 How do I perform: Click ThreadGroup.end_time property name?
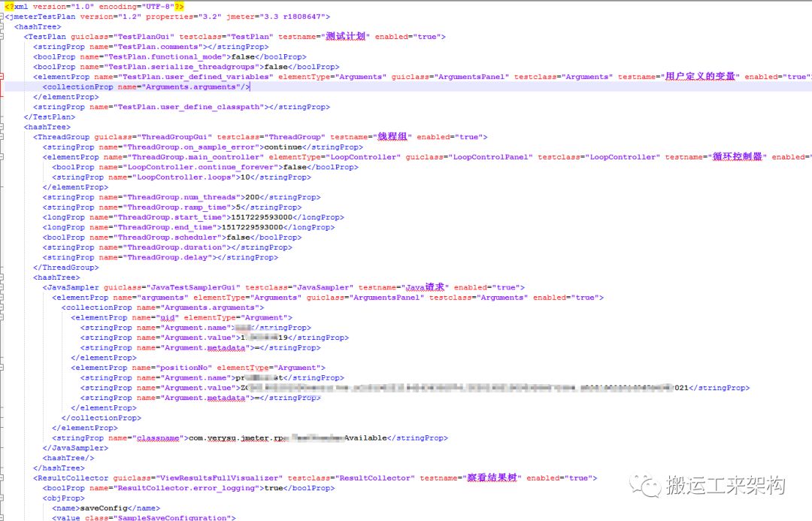(167, 227)
